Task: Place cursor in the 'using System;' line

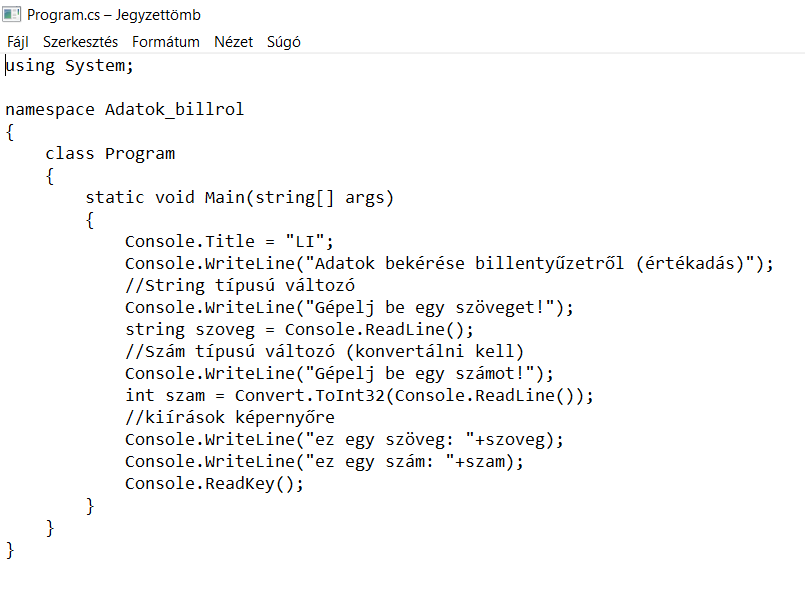Action: [69, 66]
